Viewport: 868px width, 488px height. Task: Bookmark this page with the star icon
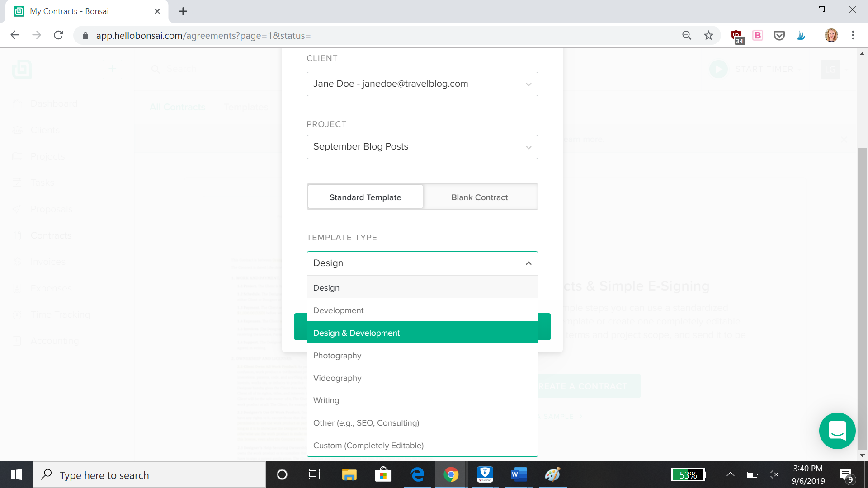click(x=708, y=35)
